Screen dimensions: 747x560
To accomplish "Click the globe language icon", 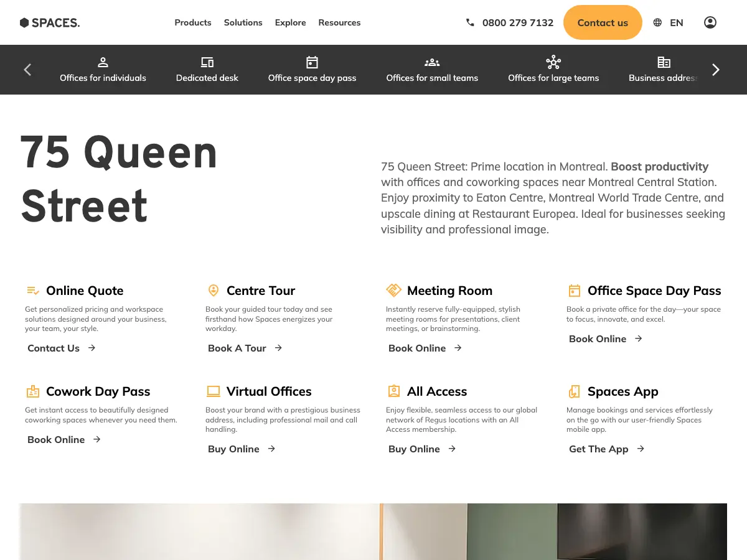I will coord(657,22).
